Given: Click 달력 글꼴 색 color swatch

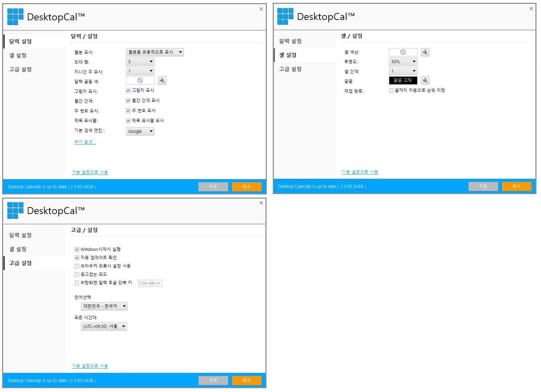Looking at the screenshot, I should coord(140,80).
